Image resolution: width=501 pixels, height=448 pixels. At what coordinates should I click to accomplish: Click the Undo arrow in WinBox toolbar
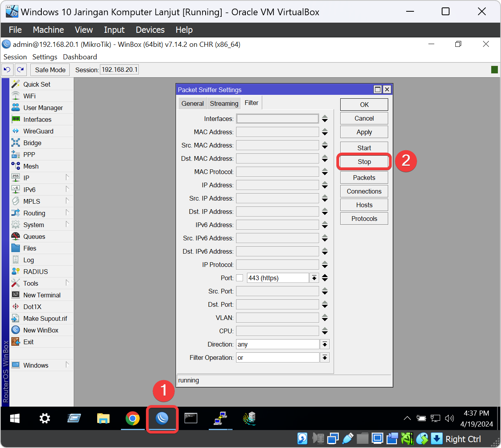tap(7, 70)
